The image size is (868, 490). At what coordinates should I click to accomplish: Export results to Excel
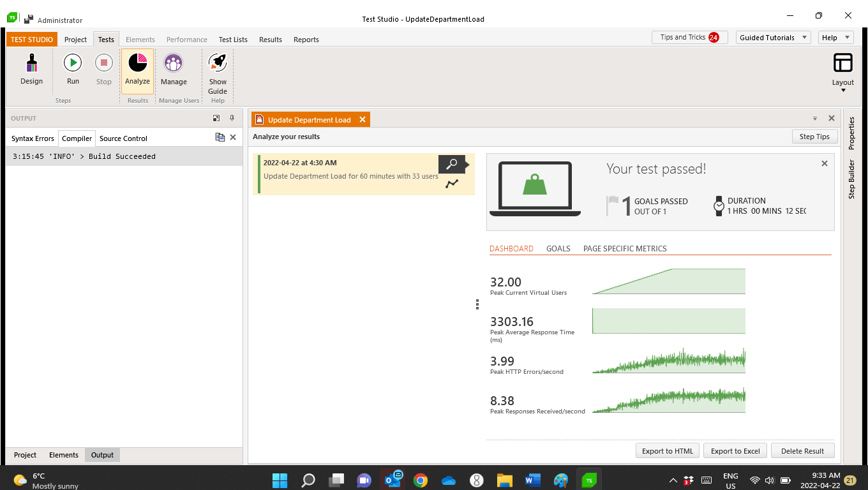pyautogui.click(x=735, y=451)
